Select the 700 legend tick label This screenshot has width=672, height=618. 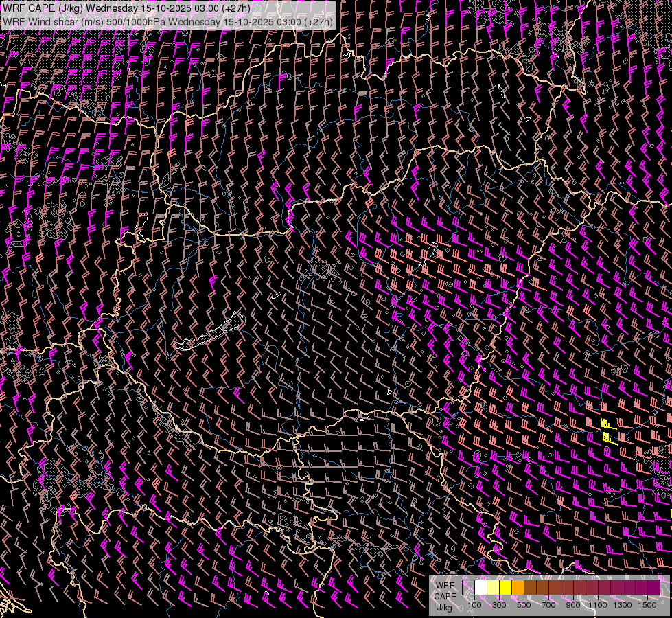coord(548,605)
